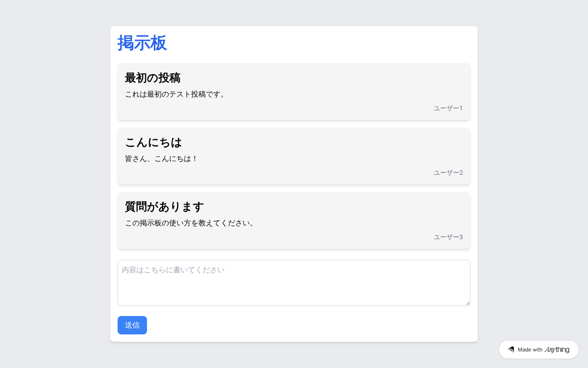The height and width of the screenshot is (368, 588).
Task: Click the ユーザー1 author label
Action: coord(448,108)
